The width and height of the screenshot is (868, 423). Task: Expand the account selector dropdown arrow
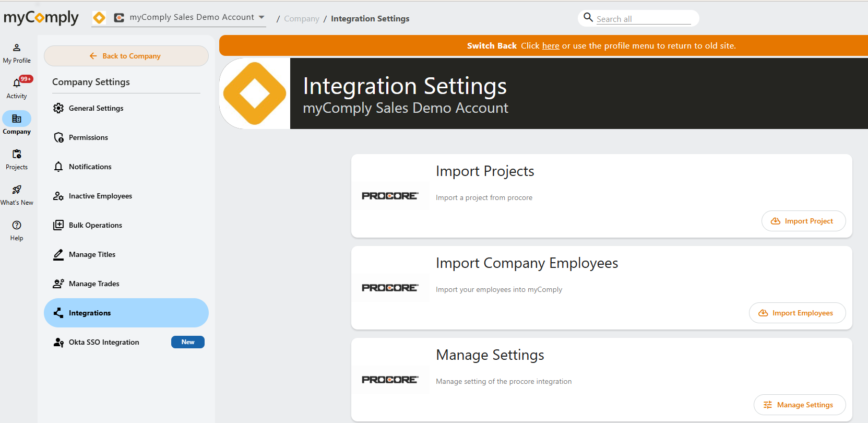[x=261, y=17]
